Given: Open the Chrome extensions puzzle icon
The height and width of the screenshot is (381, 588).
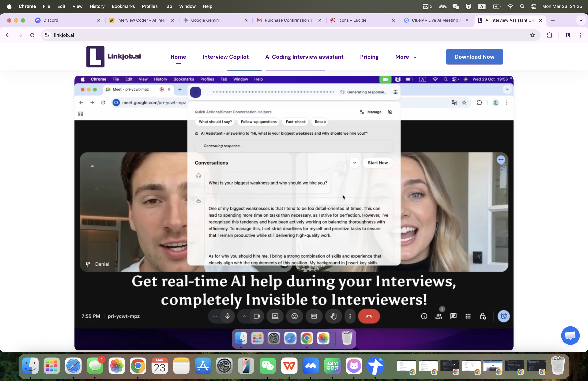Looking at the screenshot, I should (549, 35).
